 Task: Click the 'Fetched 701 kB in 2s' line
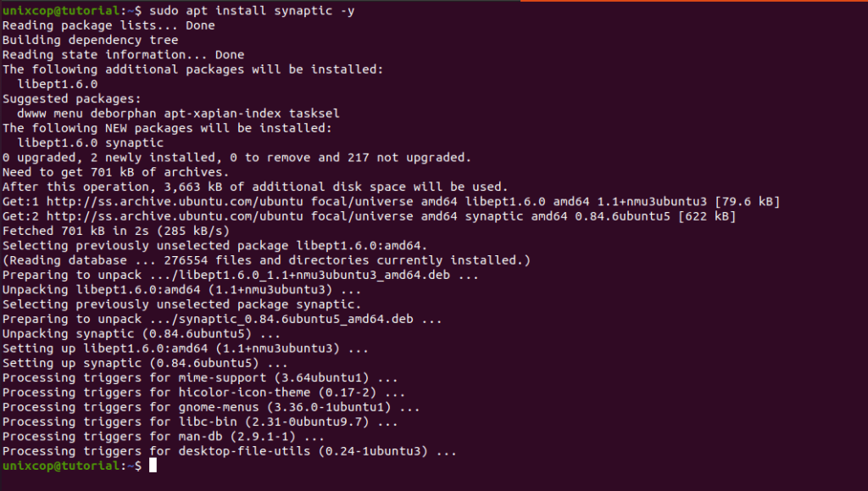pos(115,231)
